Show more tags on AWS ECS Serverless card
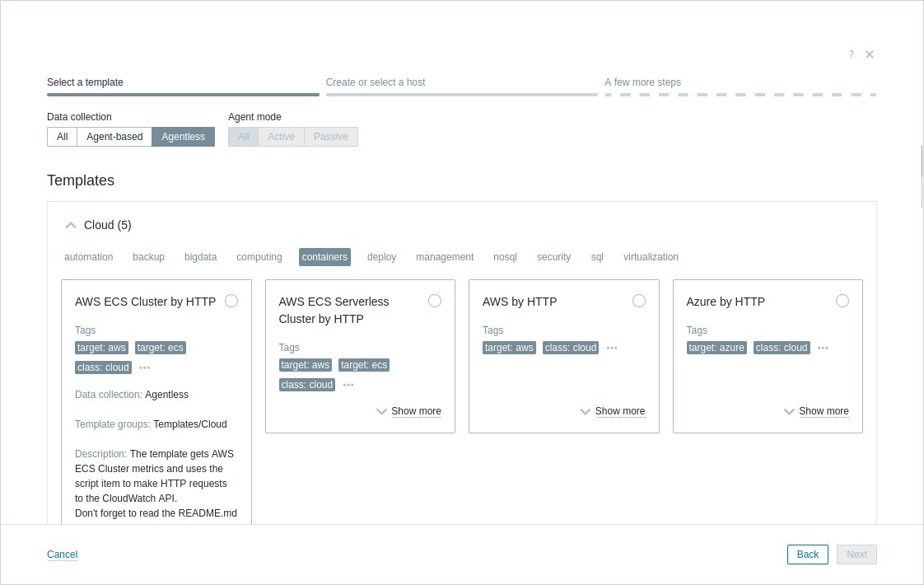 (x=348, y=385)
